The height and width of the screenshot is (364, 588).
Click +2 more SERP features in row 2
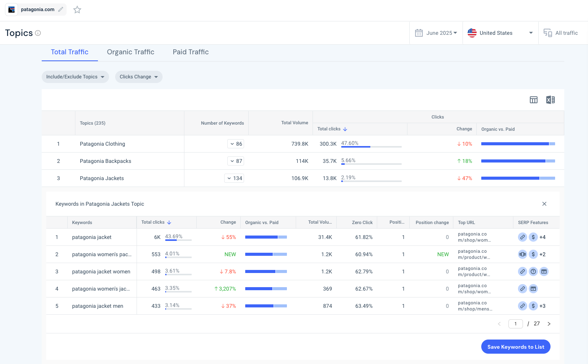pos(542,254)
